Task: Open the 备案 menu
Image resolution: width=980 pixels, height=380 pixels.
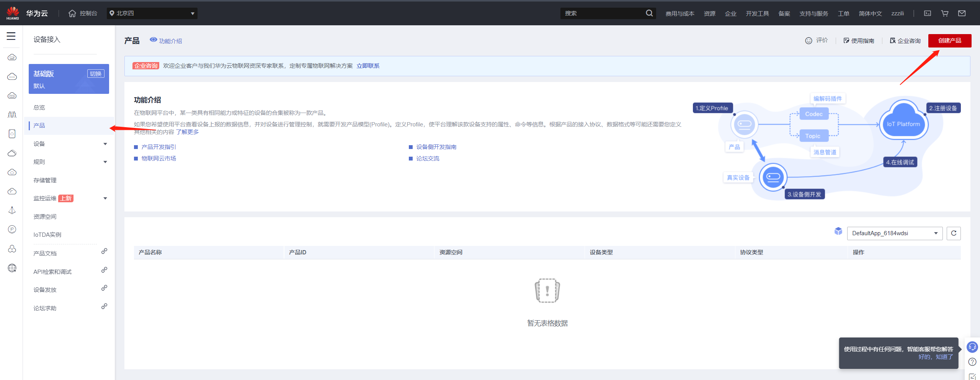Action: tap(784, 13)
